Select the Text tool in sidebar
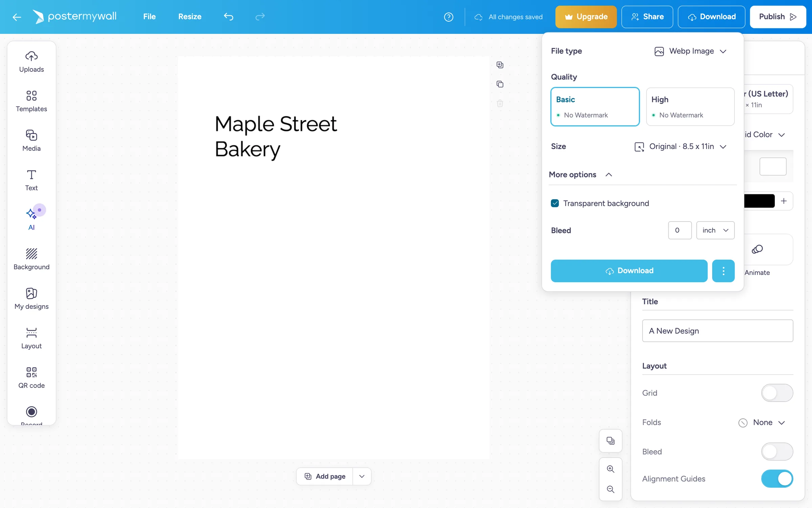812x508 pixels. 31,180
